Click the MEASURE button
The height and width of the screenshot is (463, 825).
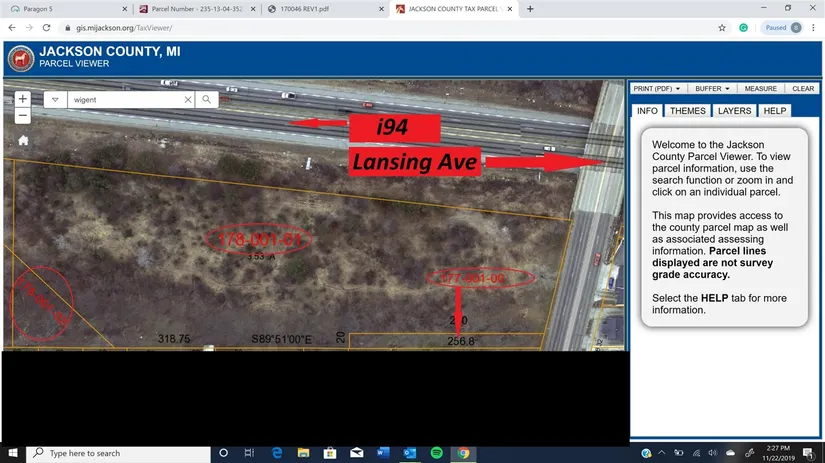click(761, 89)
